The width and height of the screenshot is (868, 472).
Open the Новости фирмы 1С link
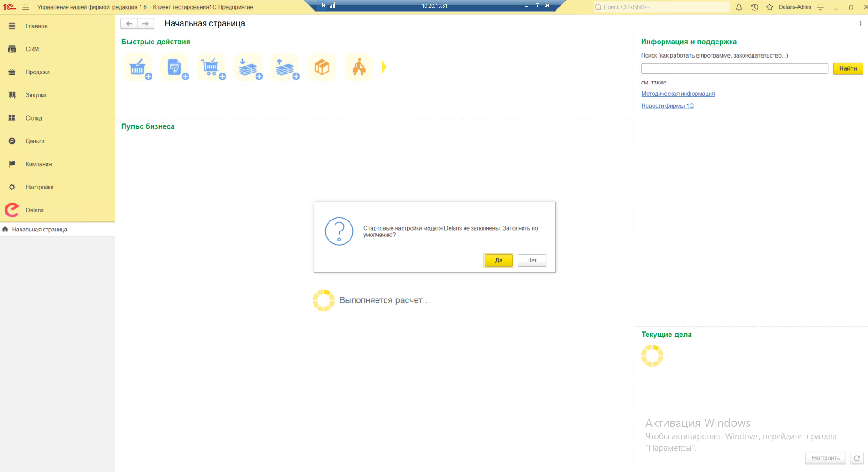point(667,105)
